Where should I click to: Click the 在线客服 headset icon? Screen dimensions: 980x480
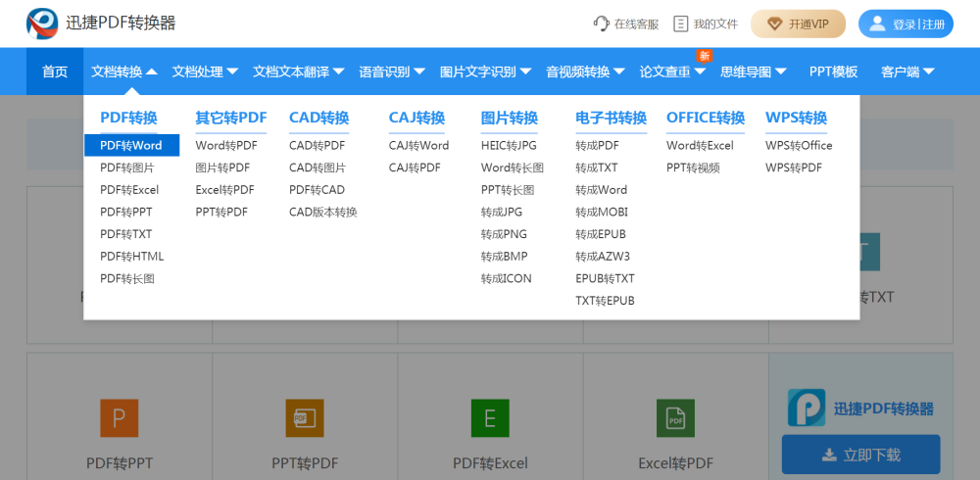[x=602, y=24]
